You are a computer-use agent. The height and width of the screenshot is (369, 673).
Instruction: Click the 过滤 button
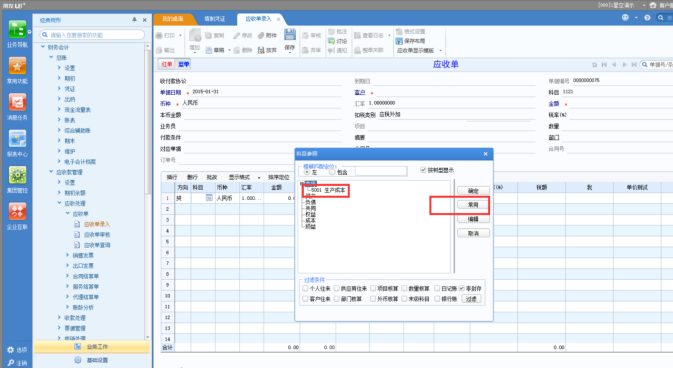pyautogui.click(x=471, y=299)
